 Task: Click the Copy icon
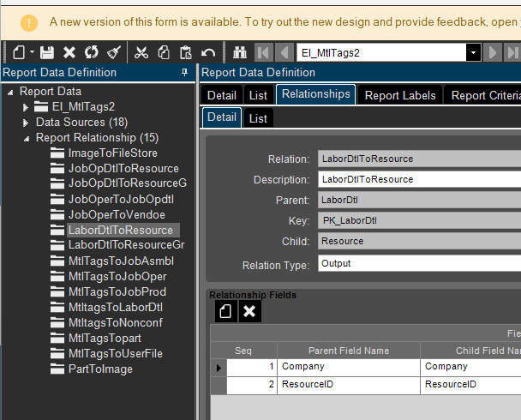coord(164,52)
